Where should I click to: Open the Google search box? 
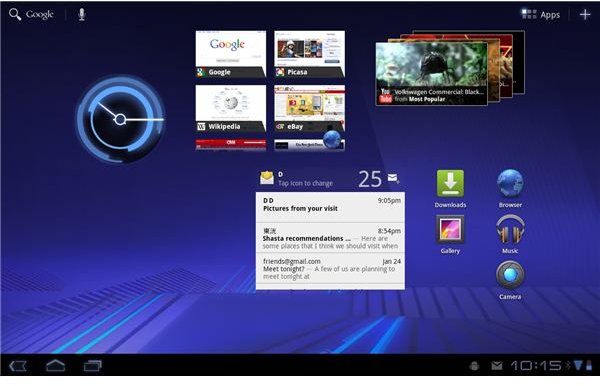pos(31,15)
